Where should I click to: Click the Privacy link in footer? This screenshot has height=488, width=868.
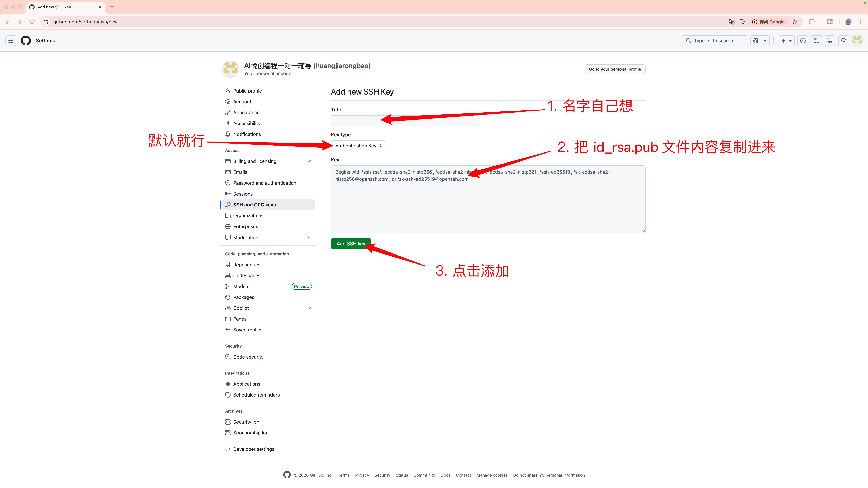coord(362,475)
